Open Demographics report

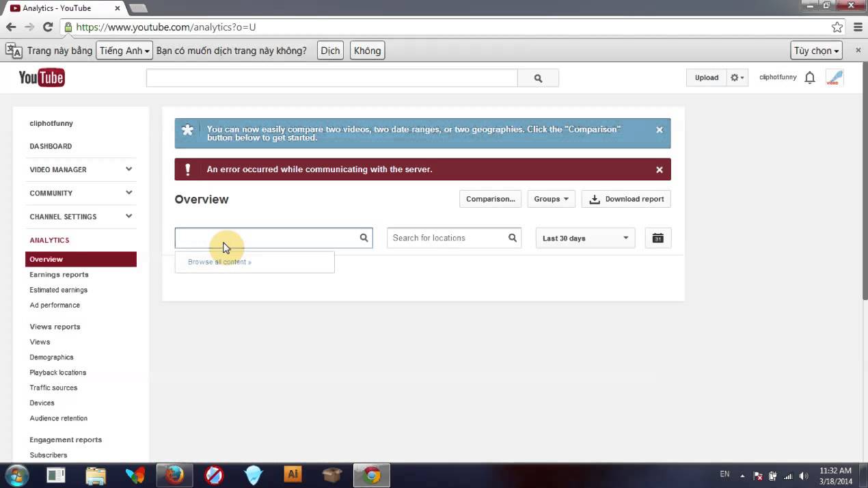click(x=51, y=357)
